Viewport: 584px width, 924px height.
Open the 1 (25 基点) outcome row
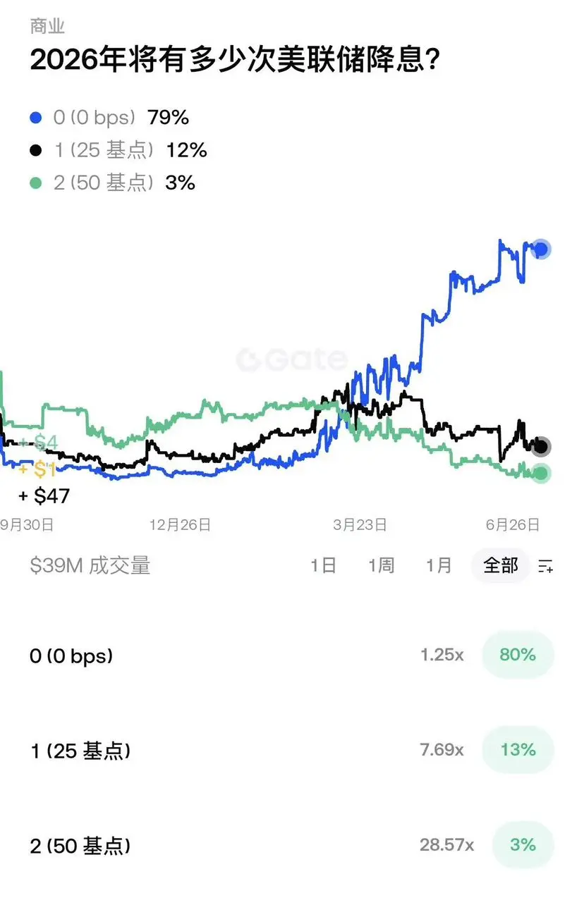coord(292,751)
